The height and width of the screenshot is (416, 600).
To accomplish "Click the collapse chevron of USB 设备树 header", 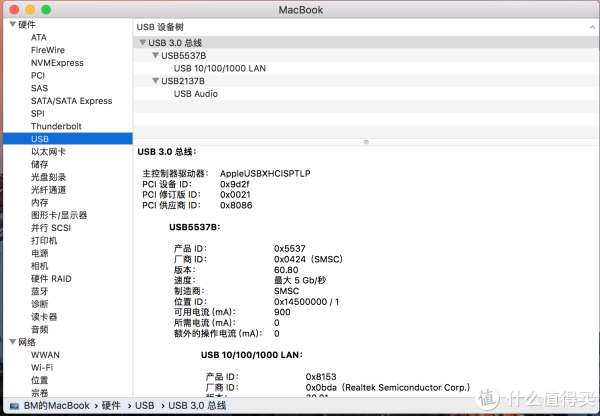I will [x=592, y=27].
